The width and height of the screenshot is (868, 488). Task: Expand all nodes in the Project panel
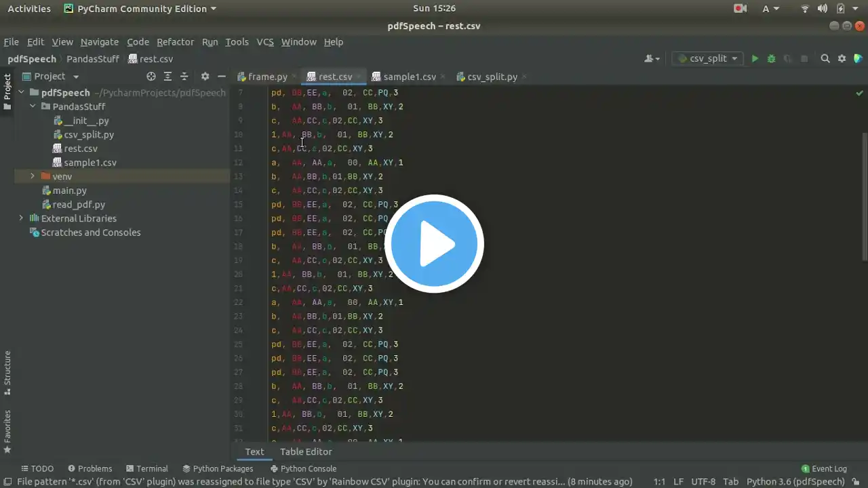point(167,77)
